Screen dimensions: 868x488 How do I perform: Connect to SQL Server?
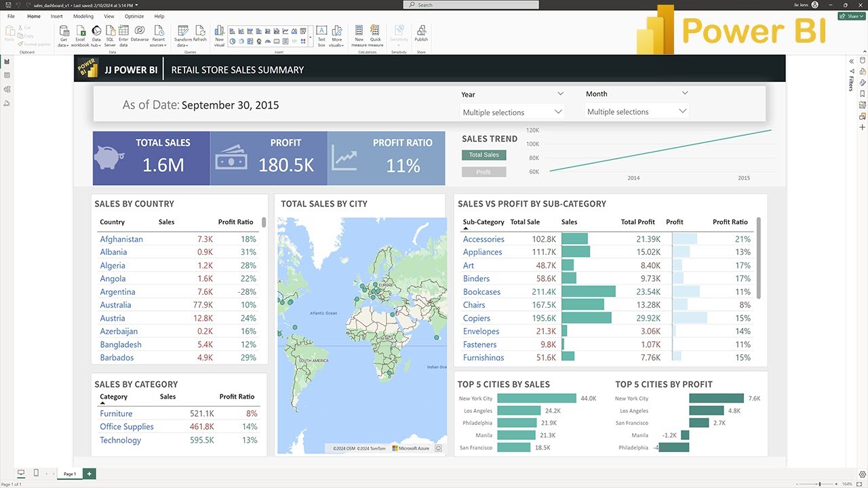pos(110,36)
